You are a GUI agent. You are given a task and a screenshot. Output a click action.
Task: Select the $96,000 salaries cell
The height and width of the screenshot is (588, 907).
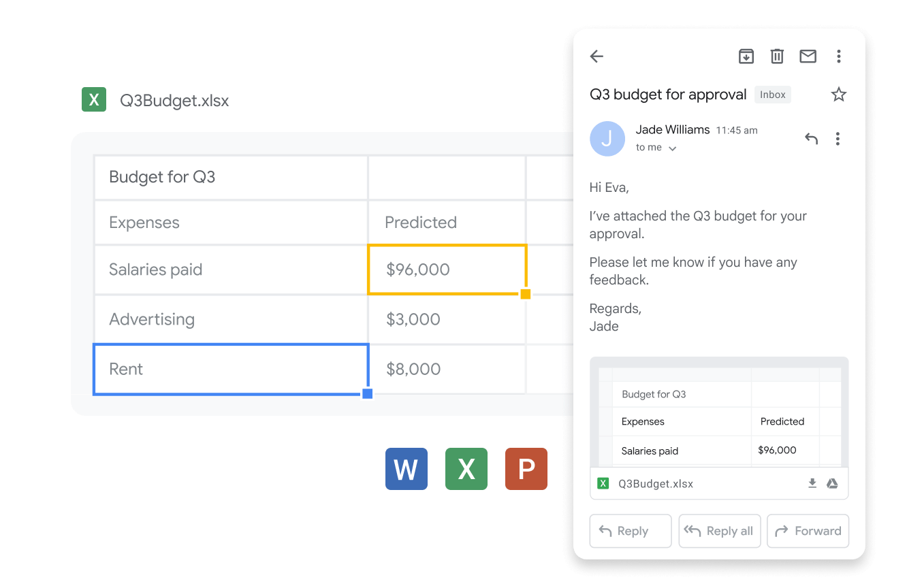point(447,269)
